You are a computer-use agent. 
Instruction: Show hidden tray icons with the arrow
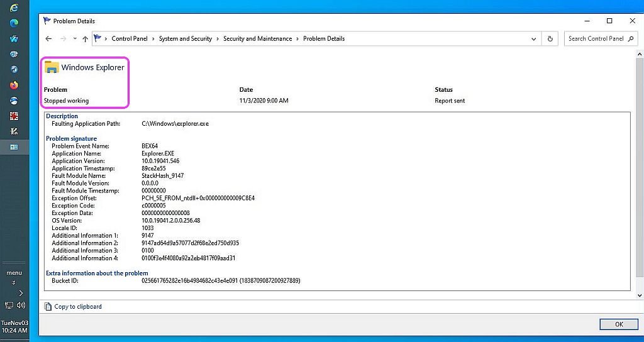21,293
